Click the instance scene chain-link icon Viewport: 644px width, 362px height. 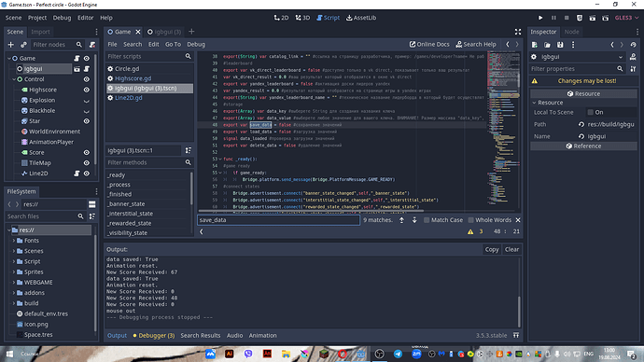23,45
